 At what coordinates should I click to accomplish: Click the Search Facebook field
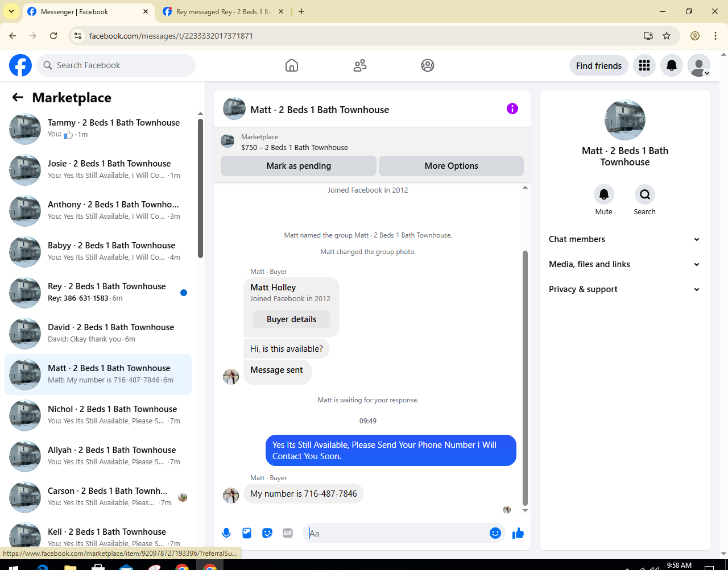pyautogui.click(x=116, y=65)
